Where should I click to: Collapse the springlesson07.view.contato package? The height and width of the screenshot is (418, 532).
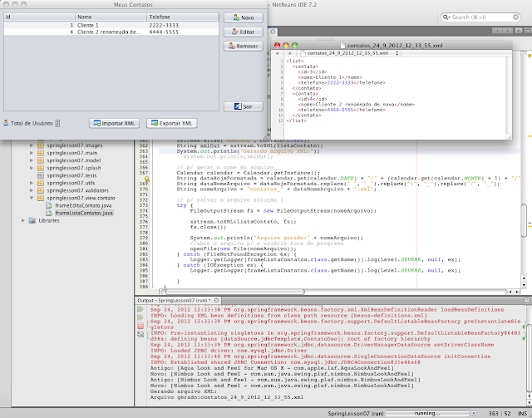pos(32,199)
